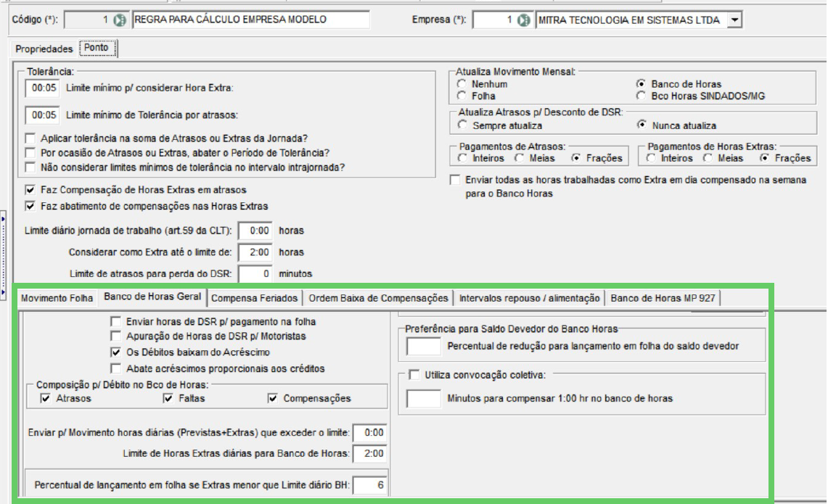Click the MITRA TECNOLOGIA EM SISTEMAS LTDA combo box
This screenshot has height=504, width=828.
639,20
